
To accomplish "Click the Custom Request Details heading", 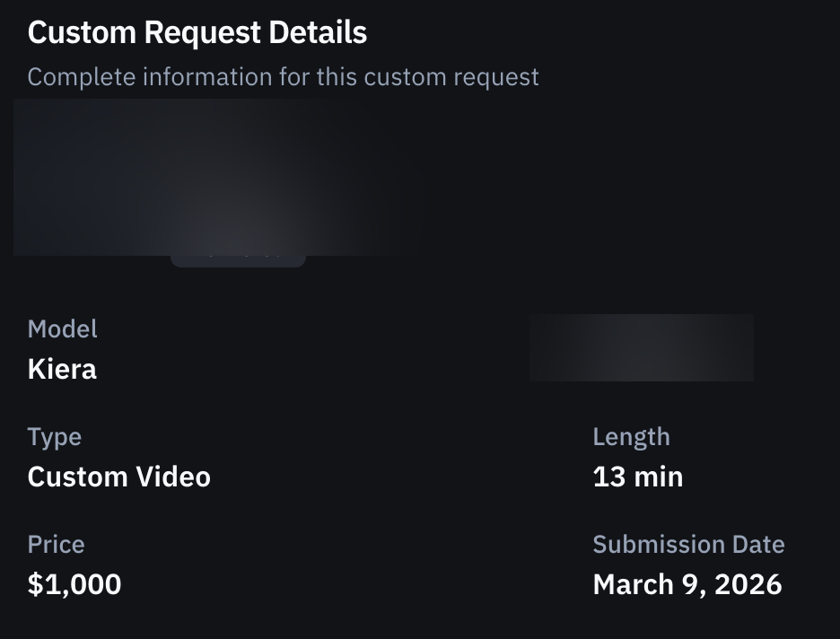I will (x=197, y=32).
